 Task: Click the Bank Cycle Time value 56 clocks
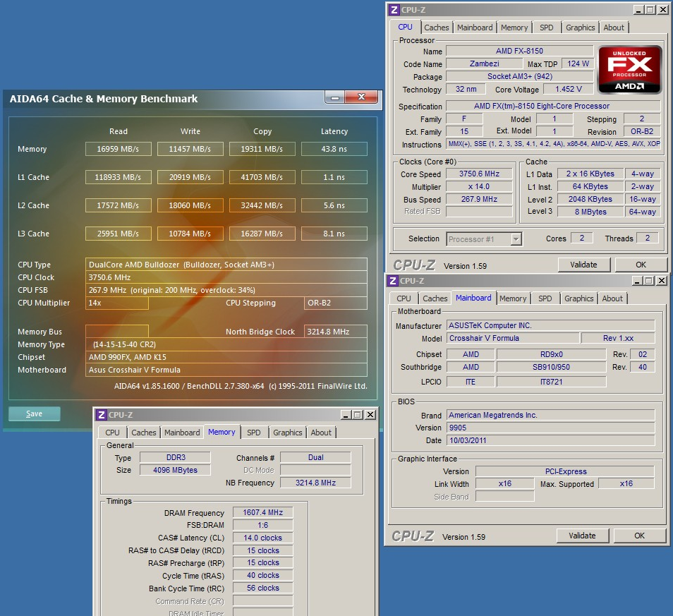262,588
